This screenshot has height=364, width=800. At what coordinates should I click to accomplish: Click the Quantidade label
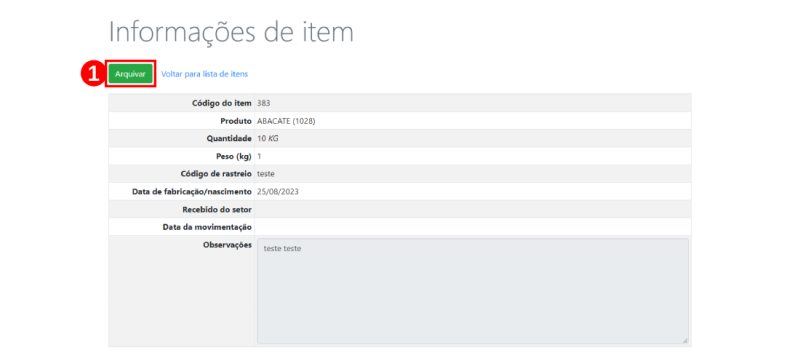coord(230,138)
